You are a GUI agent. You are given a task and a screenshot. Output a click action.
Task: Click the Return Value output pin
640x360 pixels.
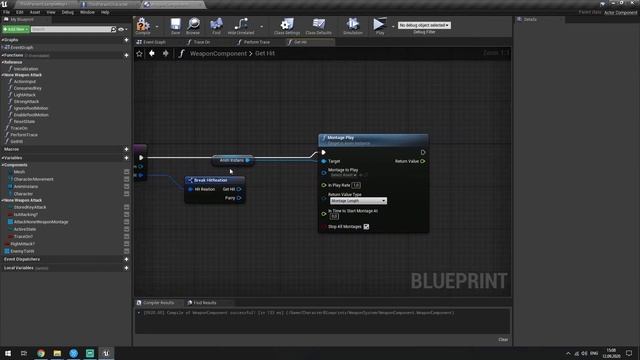tap(423, 161)
